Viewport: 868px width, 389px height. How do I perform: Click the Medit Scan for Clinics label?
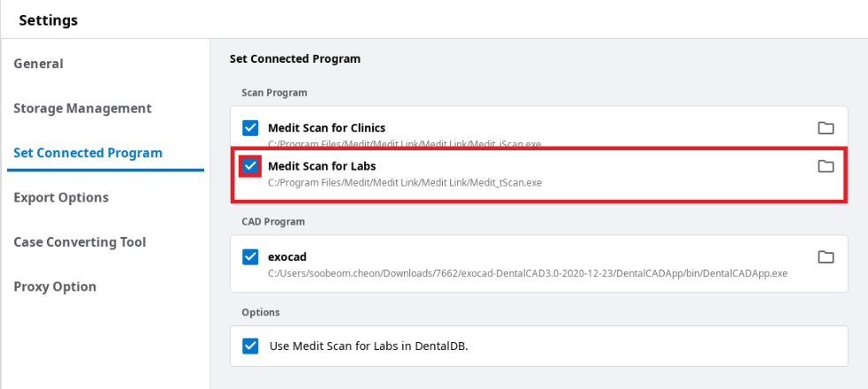[327, 128]
